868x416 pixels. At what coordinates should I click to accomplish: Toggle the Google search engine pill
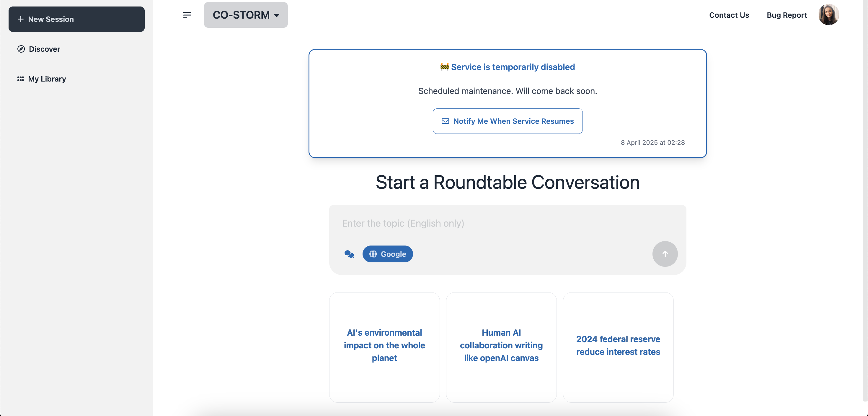click(x=387, y=254)
